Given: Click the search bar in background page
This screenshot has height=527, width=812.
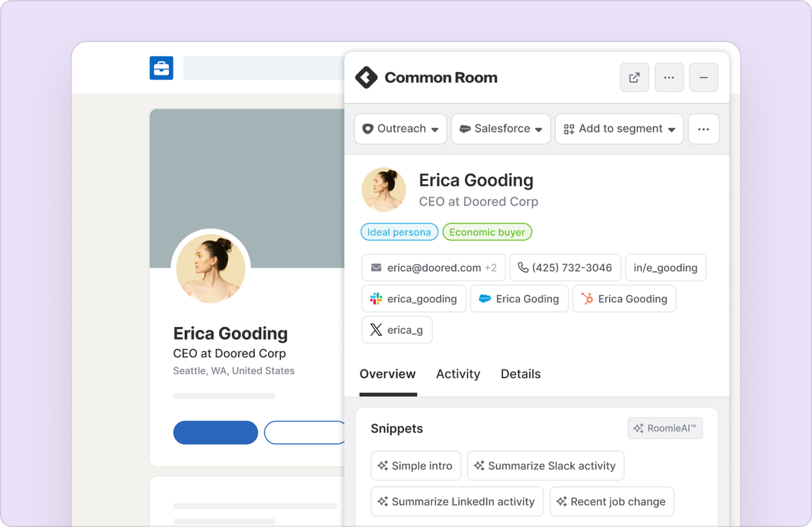Looking at the screenshot, I should [x=264, y=68].
